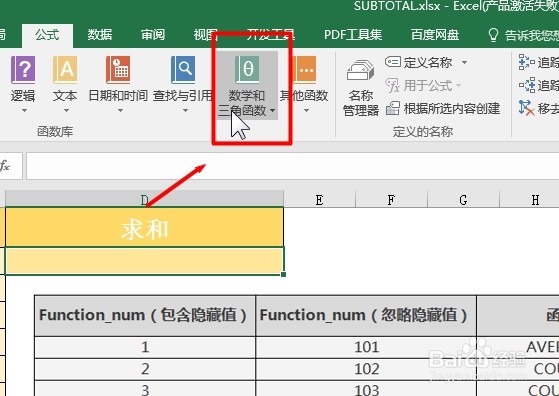Open the 查找与引用 functions icon

pyautogui.click(x=183, y=70)
